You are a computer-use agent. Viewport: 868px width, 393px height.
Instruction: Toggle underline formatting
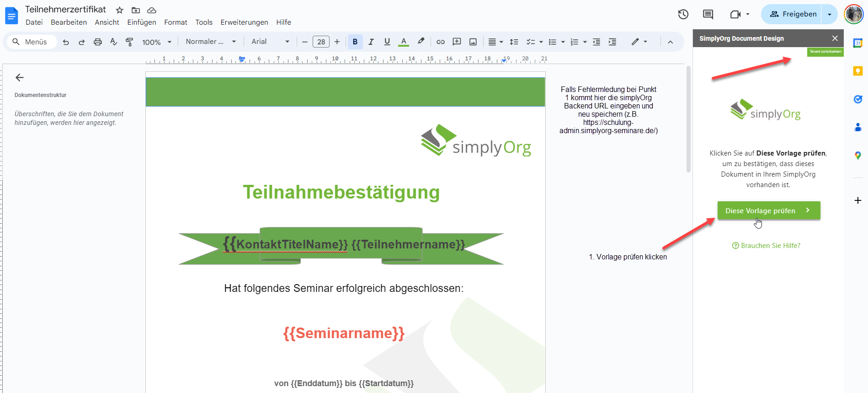387,42
